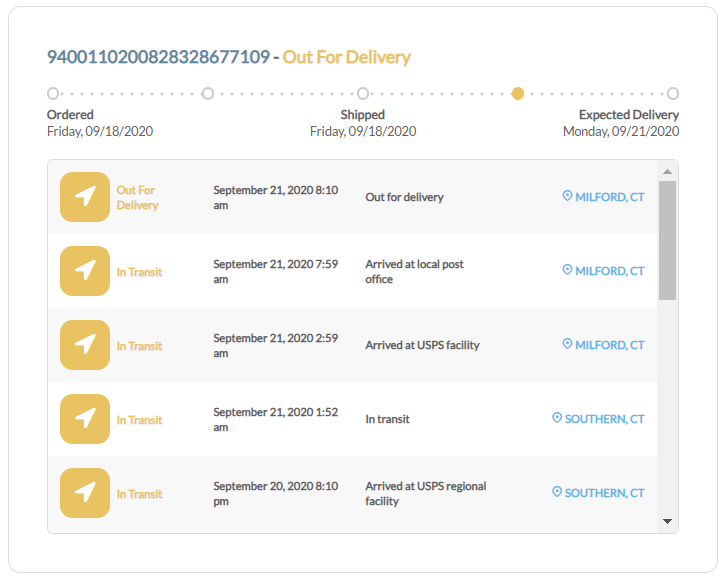Image resolution: width=727 pixels, height=579 pixels.
Task: Click location pin beside Arrived at USPS regional facility
Action: pos(557,492)
